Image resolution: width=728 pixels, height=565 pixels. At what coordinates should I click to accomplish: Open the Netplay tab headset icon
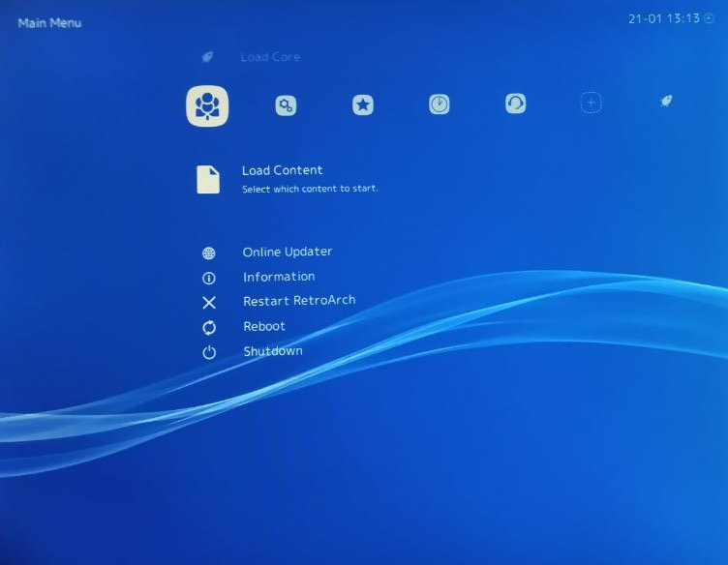[x=515, y=104]
